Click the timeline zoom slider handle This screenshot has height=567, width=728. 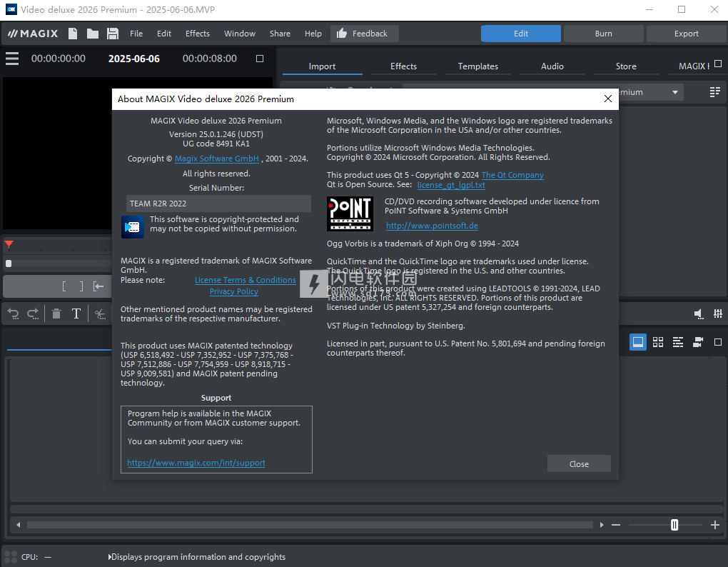[674, 525]
